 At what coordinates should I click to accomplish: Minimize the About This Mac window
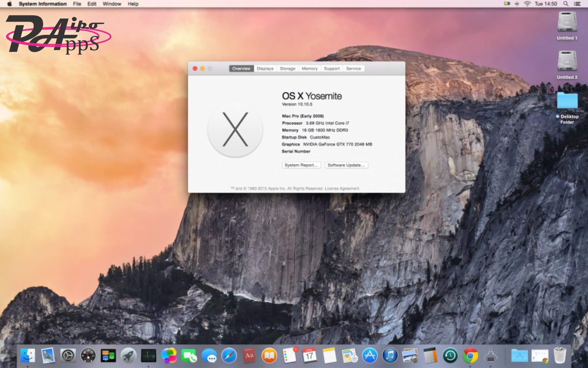coord(202,68)
